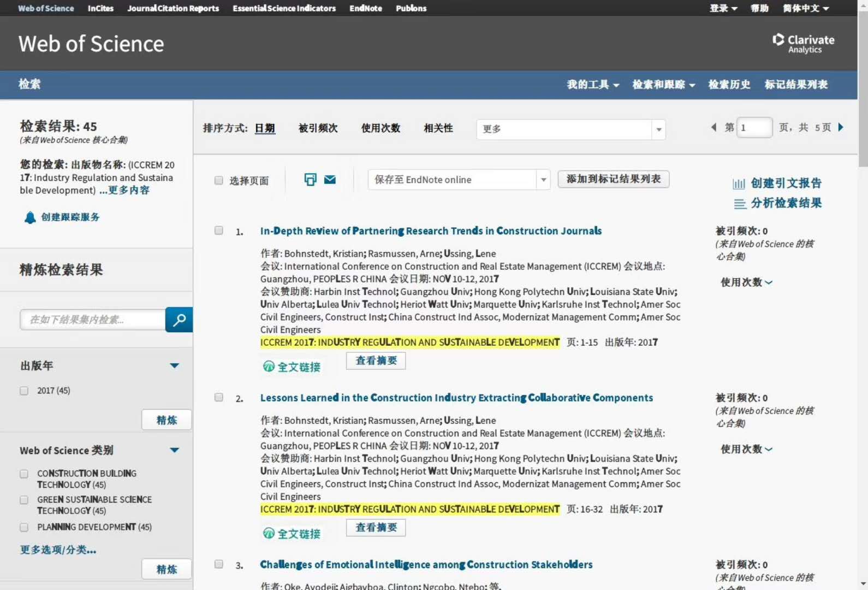Viewport: 868px width, 590px height.
Task: Expand 使用次数 for result 1
Action: pyautogui.click(x=746, y=282)
